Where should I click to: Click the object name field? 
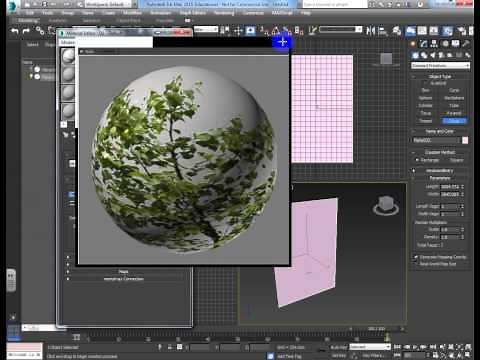pyautogui.click(x=436, y=140)
